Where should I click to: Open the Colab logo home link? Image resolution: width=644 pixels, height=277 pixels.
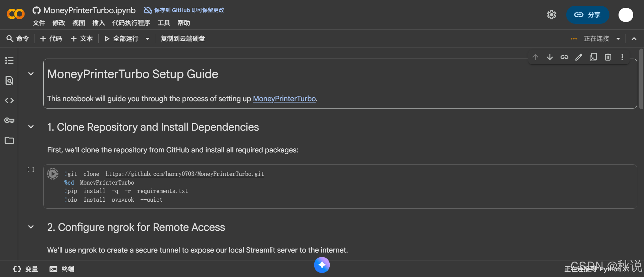[16, 14]
